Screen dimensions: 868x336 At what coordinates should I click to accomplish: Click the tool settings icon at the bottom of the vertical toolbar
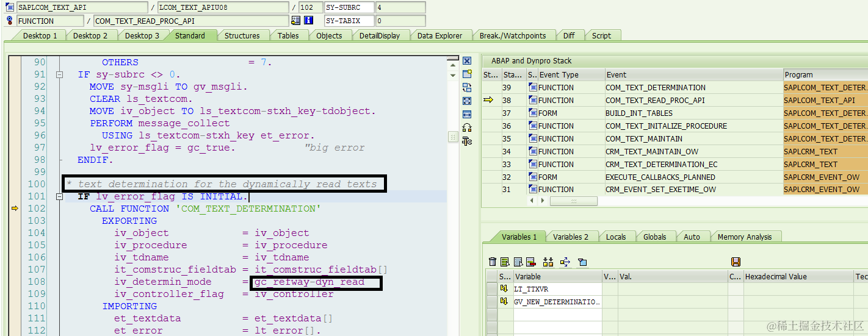[x=467, y=141]
